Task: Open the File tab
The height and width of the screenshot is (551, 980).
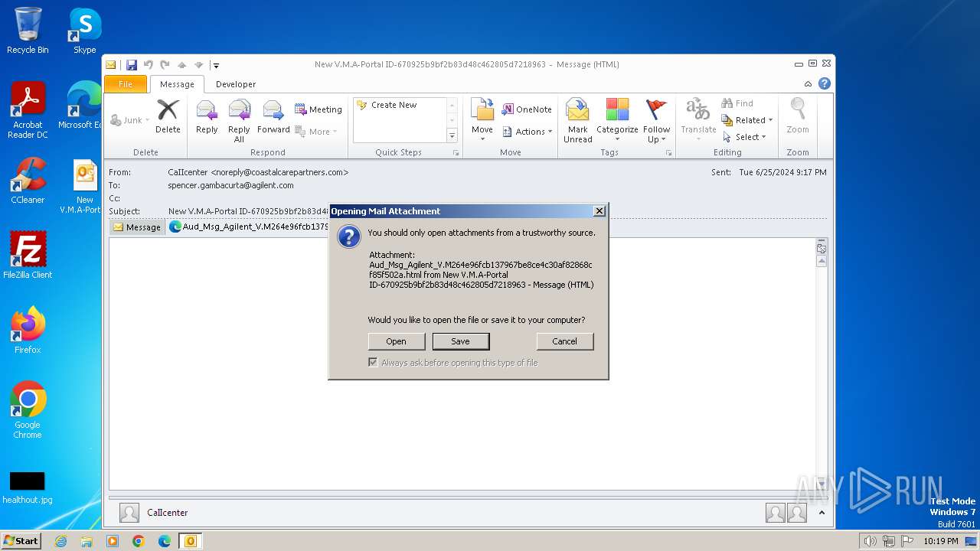Action: (126, 84)
